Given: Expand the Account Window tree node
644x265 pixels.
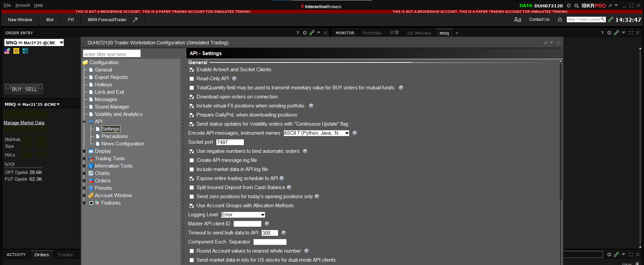Looking at the screenshot, I should 85,195.
